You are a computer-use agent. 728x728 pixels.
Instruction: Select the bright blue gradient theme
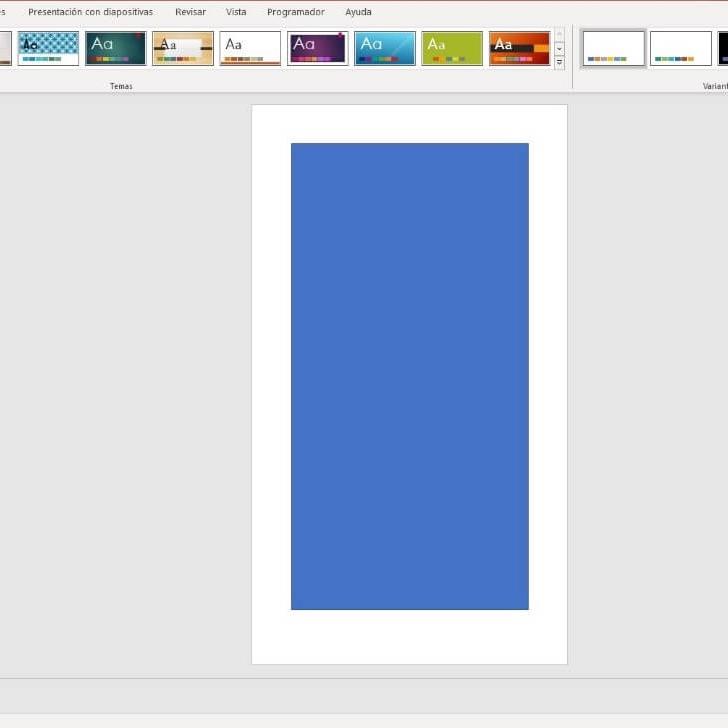coord(384,48)
